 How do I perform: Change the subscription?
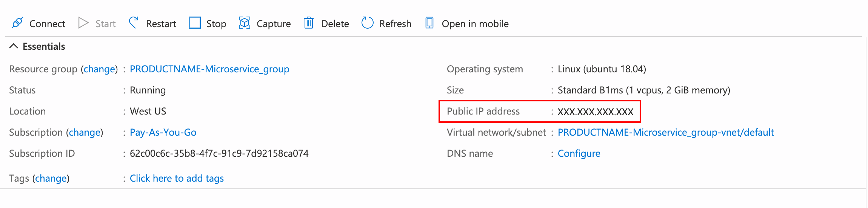tap(85, 132)
